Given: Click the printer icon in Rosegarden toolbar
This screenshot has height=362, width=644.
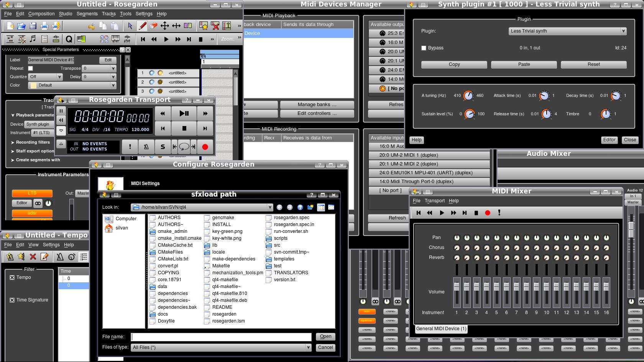Looking at the screenshot, I should pyautogui.click(x=44, y=26).
